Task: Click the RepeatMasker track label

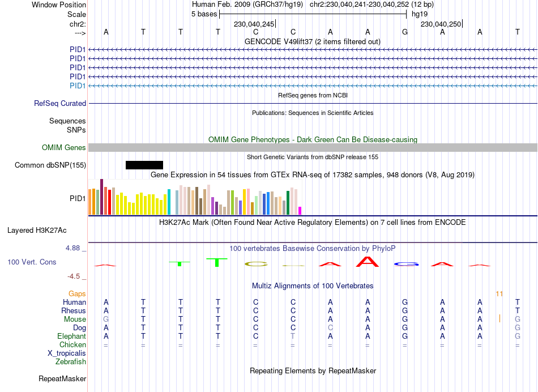Action: [x=62, y=378]
